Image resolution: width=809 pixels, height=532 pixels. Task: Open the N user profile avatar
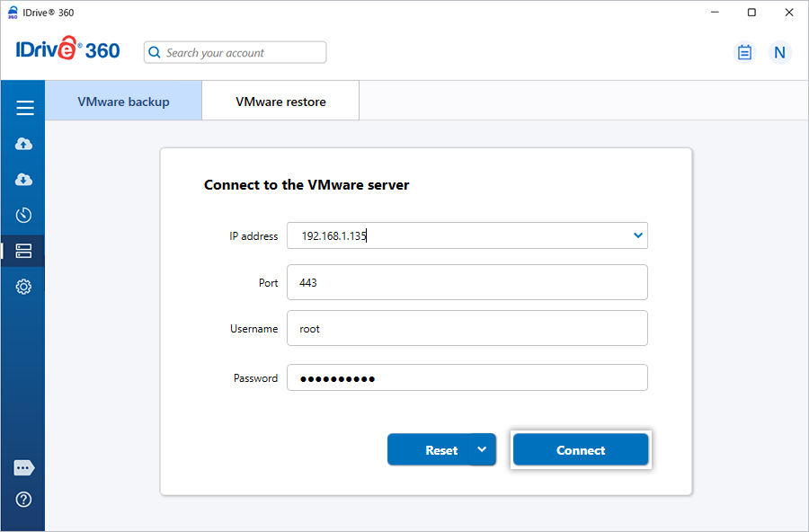(x=779, y=52)
